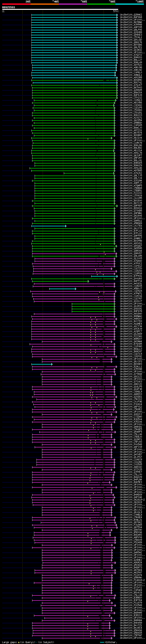Click the green arrowhead ending B4FFS4 alignment

tap(88, 281)
